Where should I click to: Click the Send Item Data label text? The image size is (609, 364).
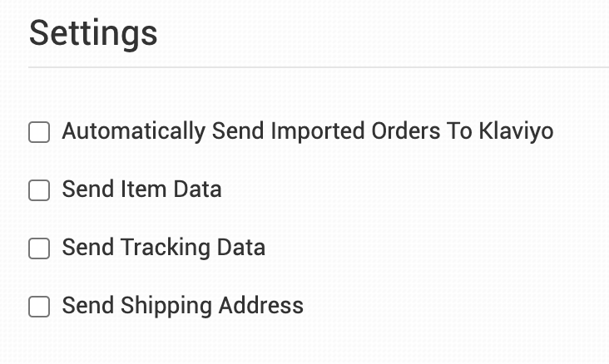(141, 189)
